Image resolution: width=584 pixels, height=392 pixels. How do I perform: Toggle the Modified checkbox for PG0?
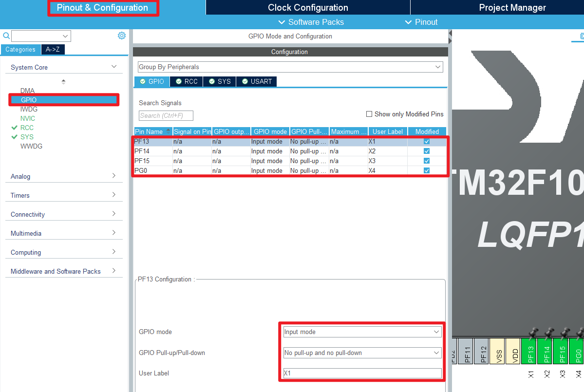pyautogui.click(x=427, y=170)
